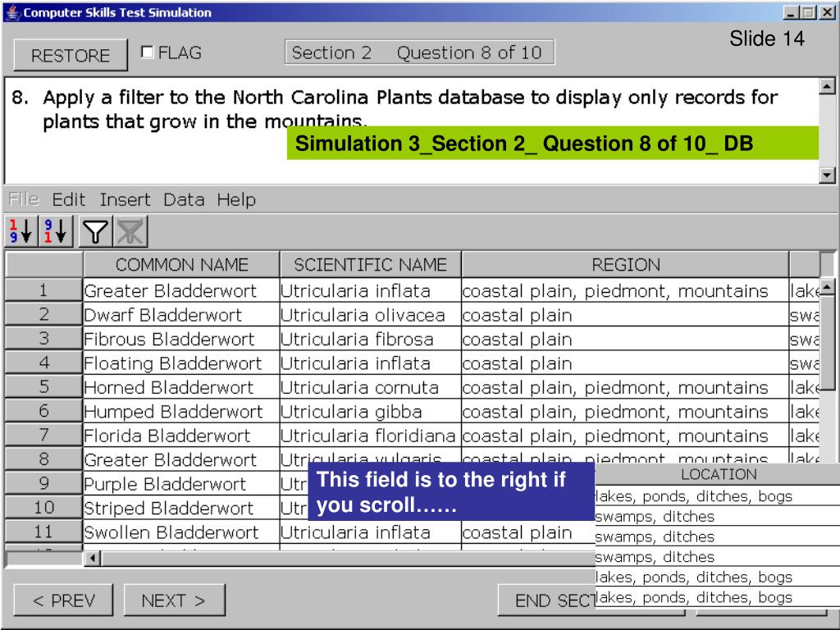The width and height of the screenshot is (840, 630).
Task: Click the Fibrous Bladderwort cell
Action: 181,339
